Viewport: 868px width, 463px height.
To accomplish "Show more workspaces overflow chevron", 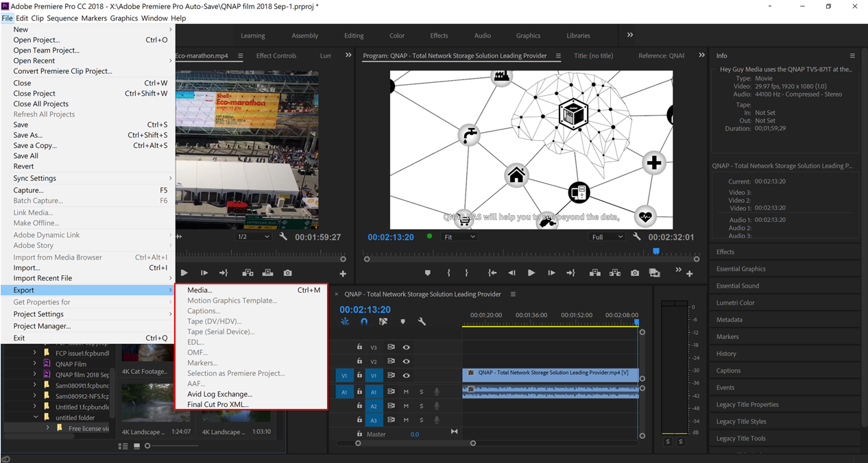I will point(630,35).
